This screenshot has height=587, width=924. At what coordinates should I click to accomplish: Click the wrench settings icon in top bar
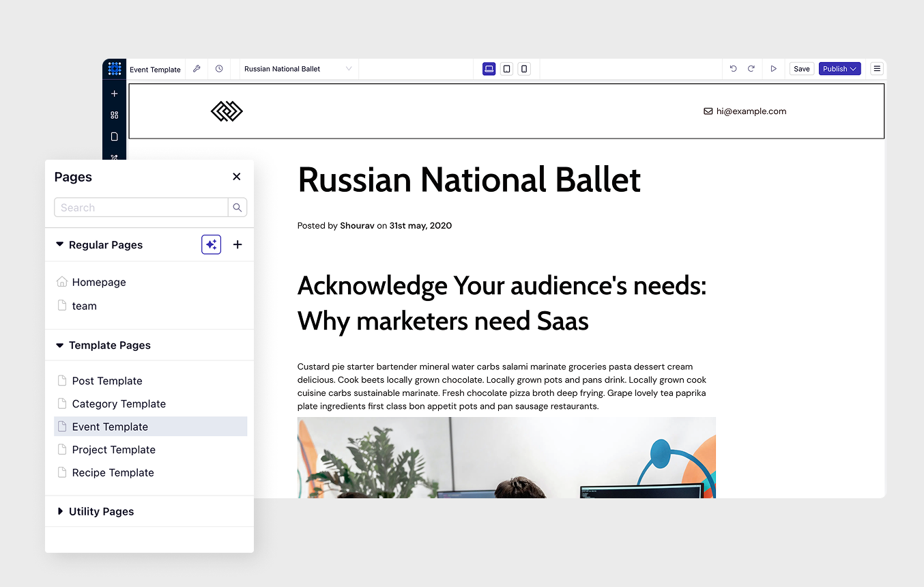[x=197, y=69]
